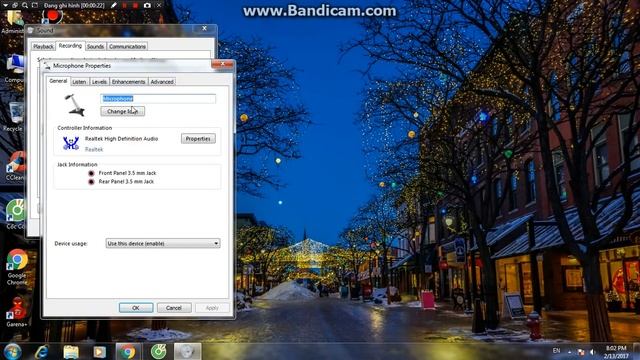Close the Microphone Properties dialog

(222, 64)
